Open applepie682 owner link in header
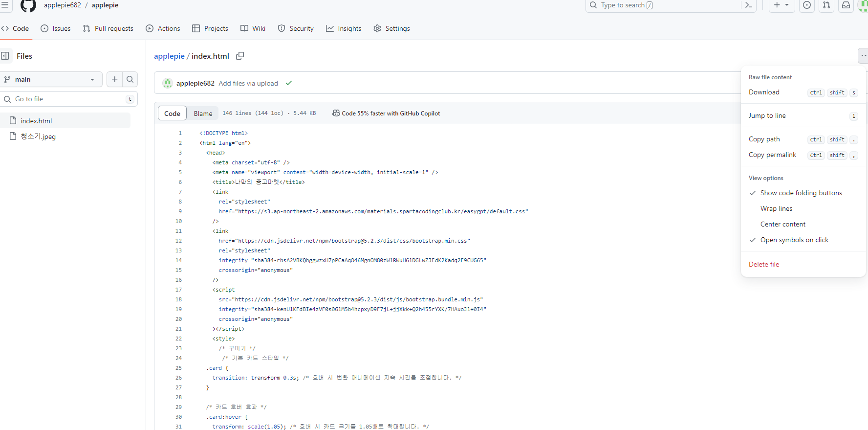 63,5
